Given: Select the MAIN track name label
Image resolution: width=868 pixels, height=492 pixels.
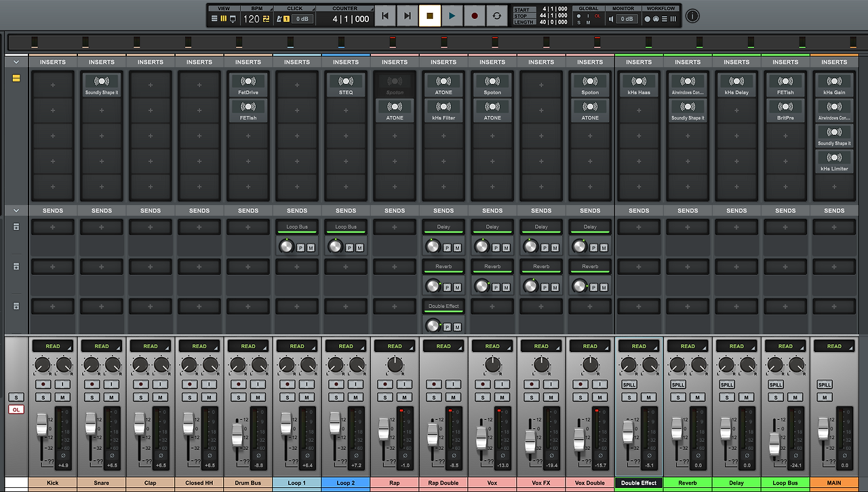Looking at the screenshot, I should point(834,483).
